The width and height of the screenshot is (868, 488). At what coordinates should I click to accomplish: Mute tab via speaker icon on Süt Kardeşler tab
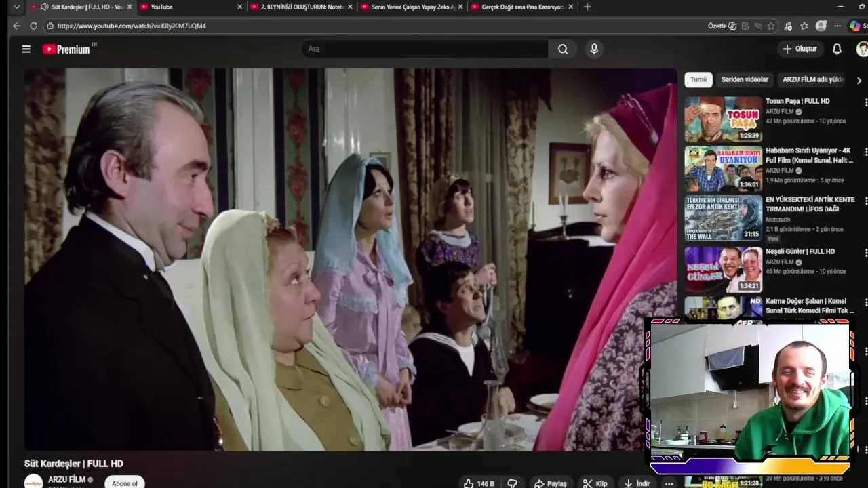point(44,7)
